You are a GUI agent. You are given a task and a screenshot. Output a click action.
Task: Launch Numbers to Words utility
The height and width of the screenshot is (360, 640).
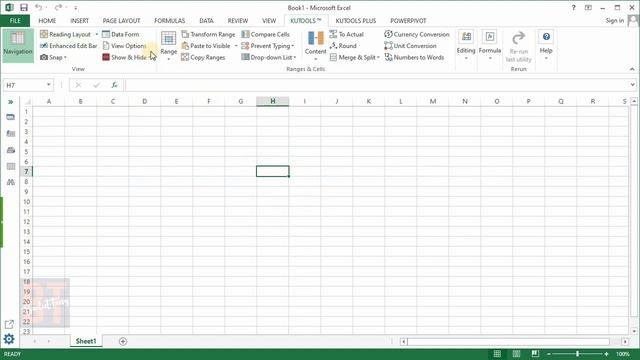[x=414, y=57]
